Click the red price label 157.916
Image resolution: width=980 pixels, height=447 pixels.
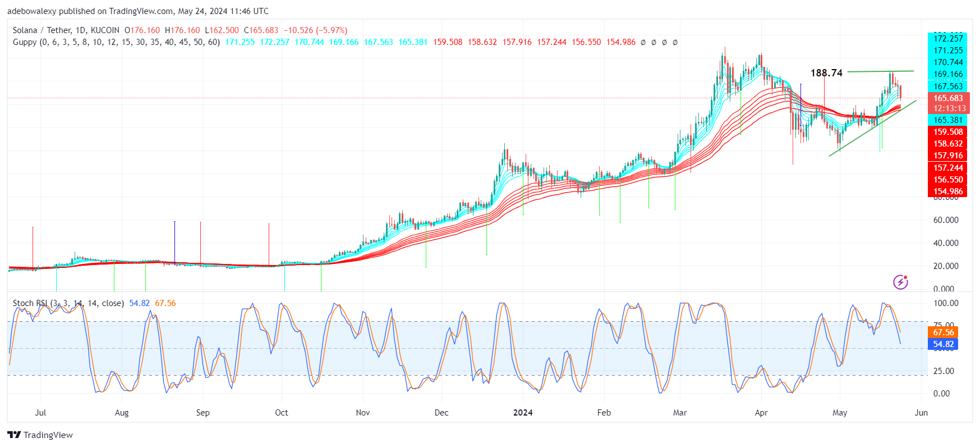(x=947, y=156)
